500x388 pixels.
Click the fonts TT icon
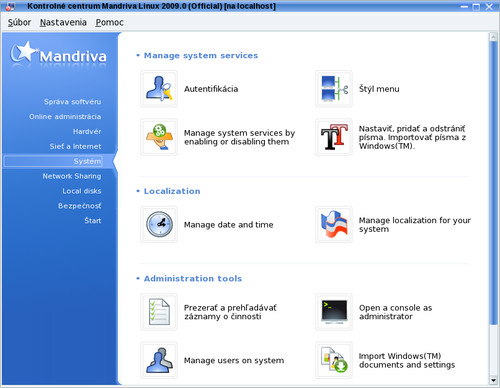[334, 137]
